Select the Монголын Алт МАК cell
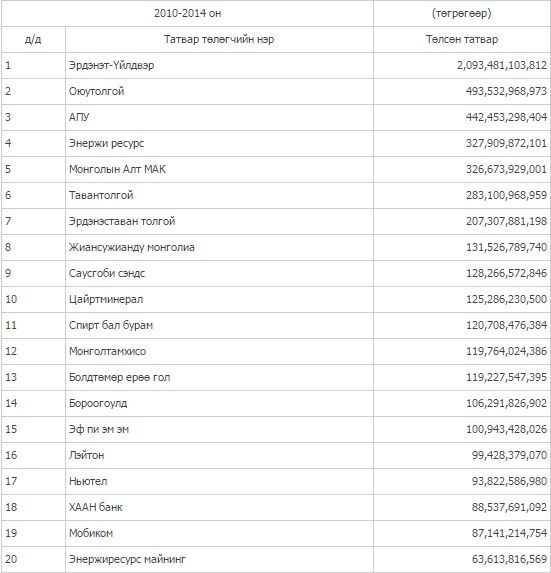The image size is (551, 573). pyautogui.click(x=219, y=169)
